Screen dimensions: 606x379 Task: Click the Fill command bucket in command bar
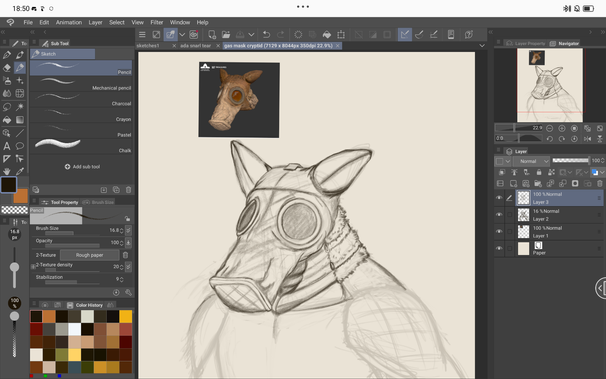click(x=327, y=35)
